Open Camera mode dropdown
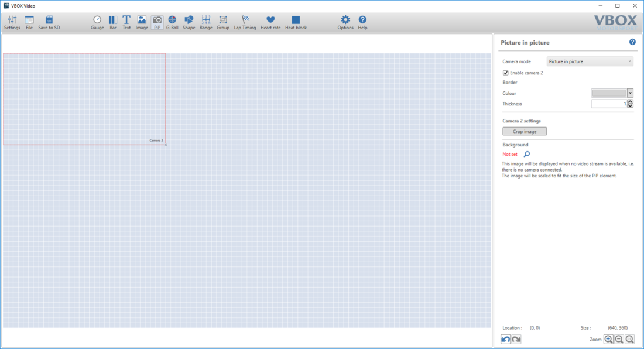644x349 pixels. click(x=590, y=61)
